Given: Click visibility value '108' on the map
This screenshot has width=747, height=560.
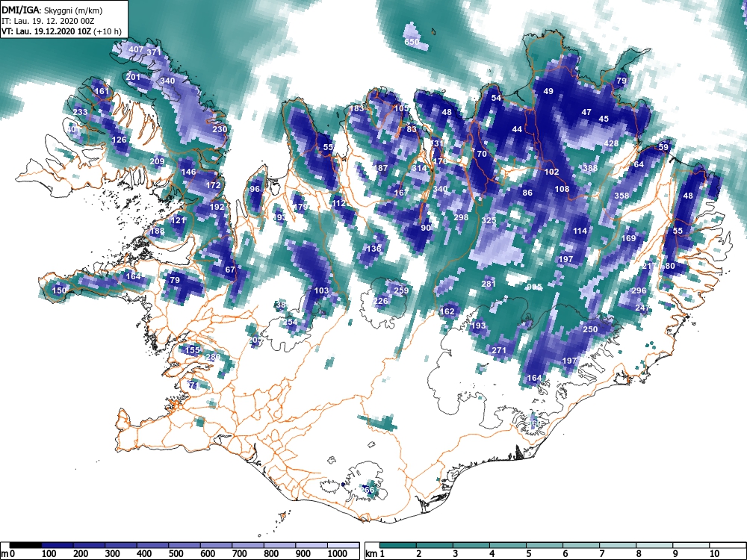Looking at the screenshot, I should pos(562,189).
